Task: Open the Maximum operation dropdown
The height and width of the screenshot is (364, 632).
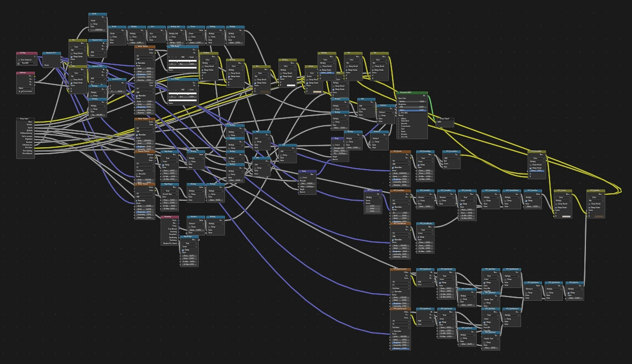Action: pyautogui.click(x=533, y=289)
